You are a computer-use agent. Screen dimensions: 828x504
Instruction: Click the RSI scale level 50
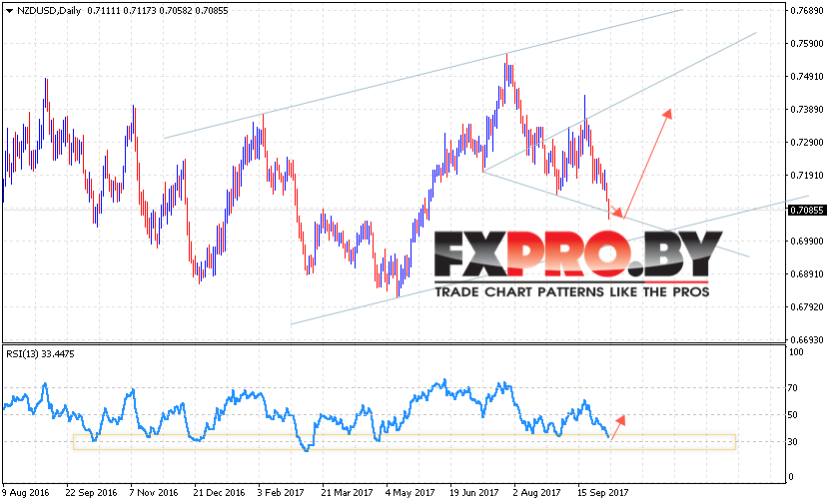793,415
